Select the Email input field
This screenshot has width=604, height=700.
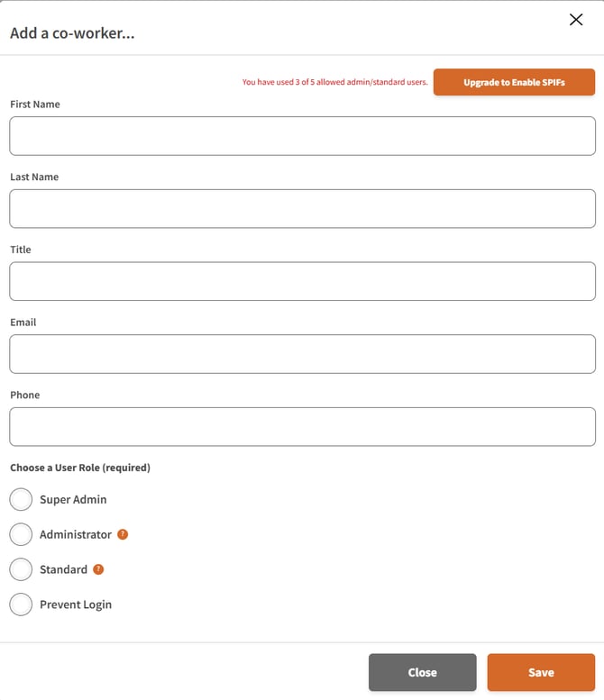pos(302,354)
